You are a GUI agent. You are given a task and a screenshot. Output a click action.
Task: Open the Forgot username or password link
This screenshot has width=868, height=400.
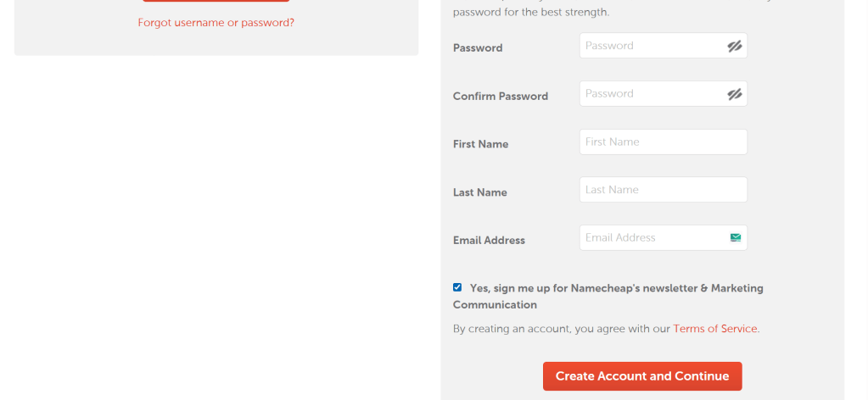(x=216, y=23)
